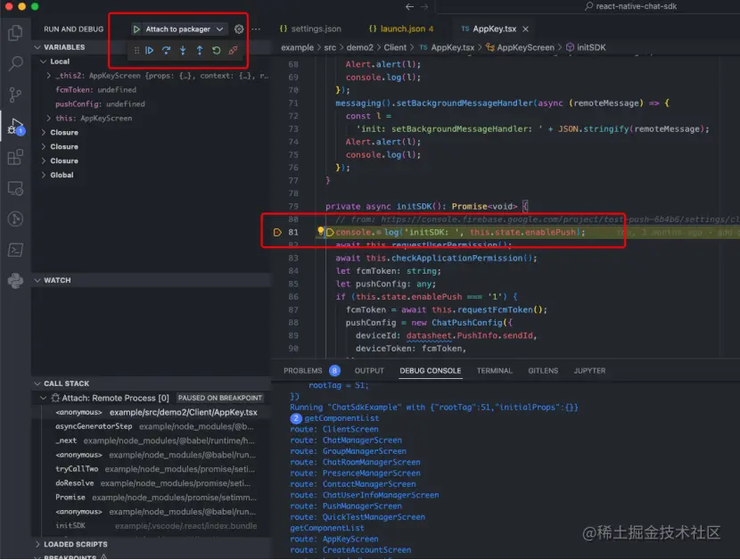Click the debug toolbar drag handle

[x=136, y=51]
